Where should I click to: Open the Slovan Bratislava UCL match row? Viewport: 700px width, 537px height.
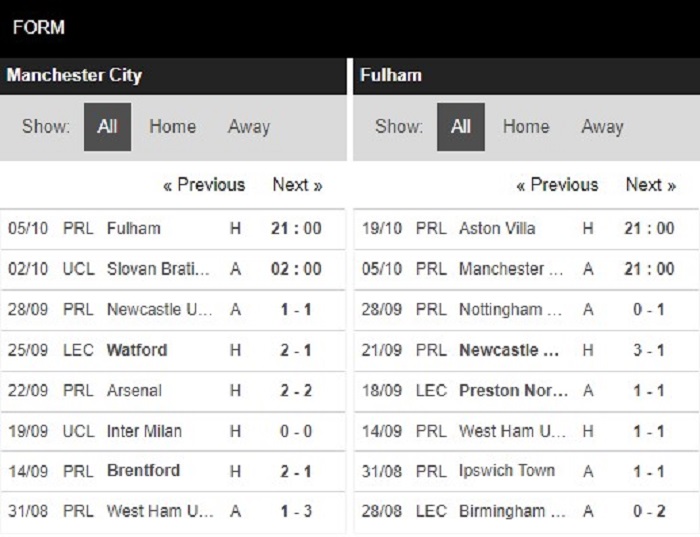(172, 269)
